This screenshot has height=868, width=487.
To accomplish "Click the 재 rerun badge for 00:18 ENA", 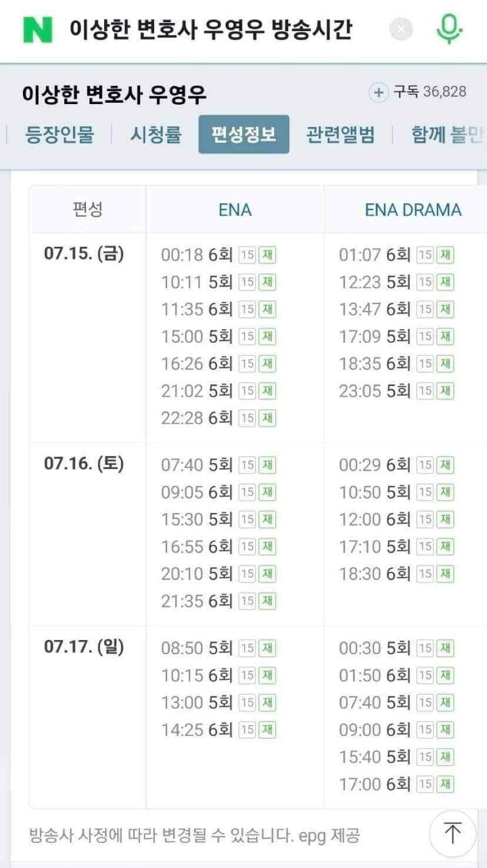I will (x=268, y=255).
